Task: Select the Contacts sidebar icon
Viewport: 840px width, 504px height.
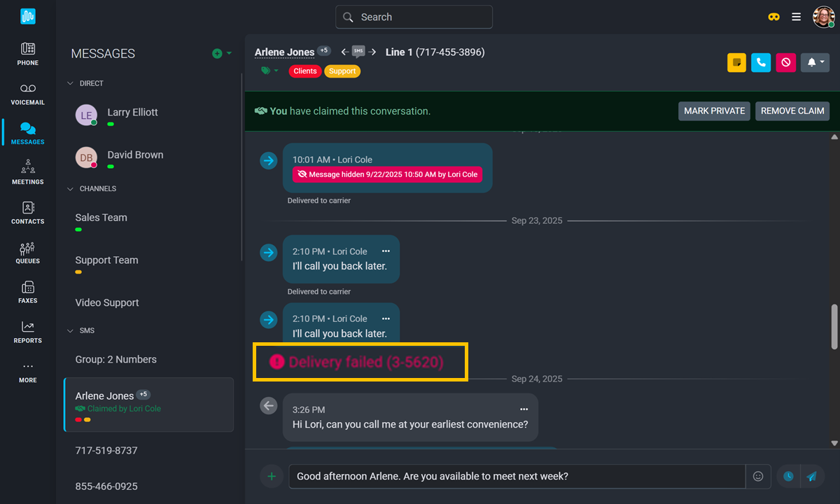Action: [x=27, y=212]
